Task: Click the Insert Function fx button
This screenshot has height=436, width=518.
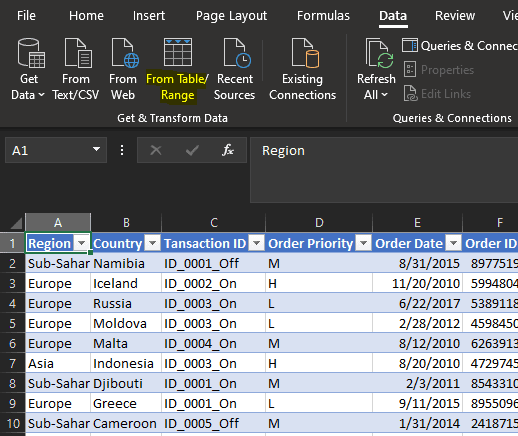Action: [228, 150]
